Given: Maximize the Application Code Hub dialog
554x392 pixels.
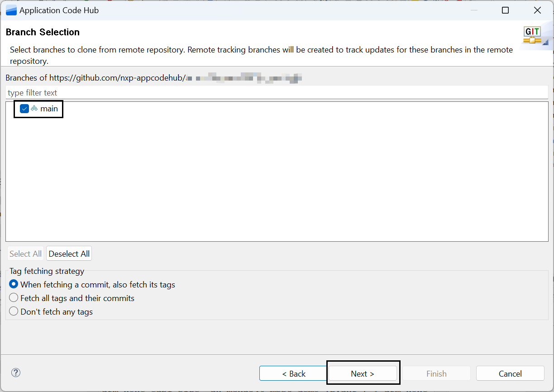Looking at the screenshot, I should 505,10.
